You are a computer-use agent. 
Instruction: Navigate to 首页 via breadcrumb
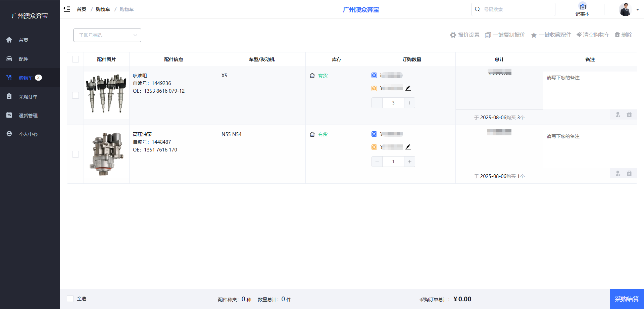(x=81, y=9)
